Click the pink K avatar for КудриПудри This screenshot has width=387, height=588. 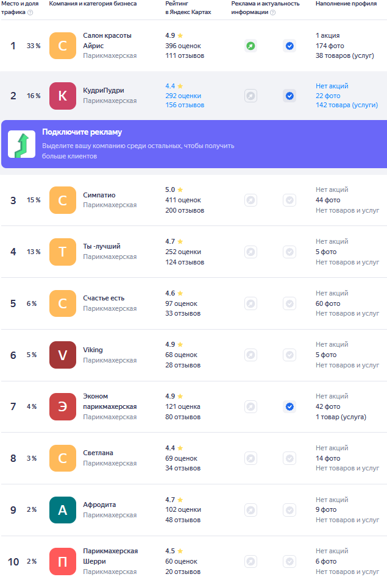pos(63,96)
